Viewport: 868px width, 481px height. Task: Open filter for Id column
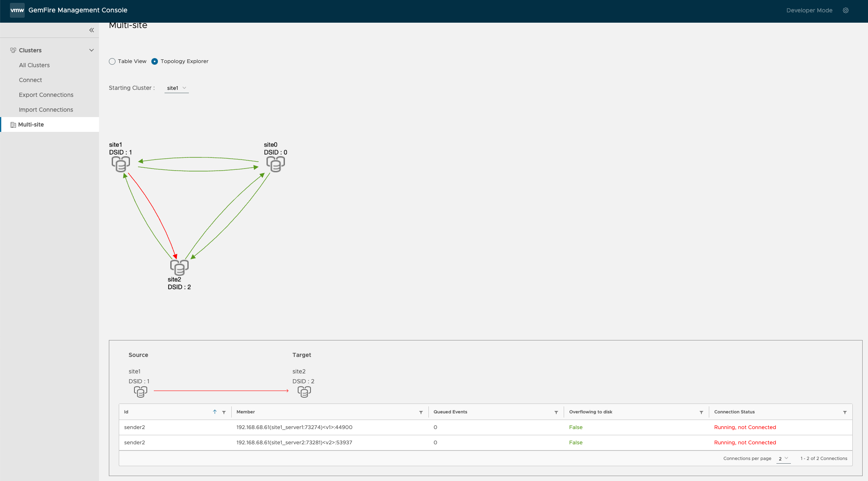tap(224, 412)
